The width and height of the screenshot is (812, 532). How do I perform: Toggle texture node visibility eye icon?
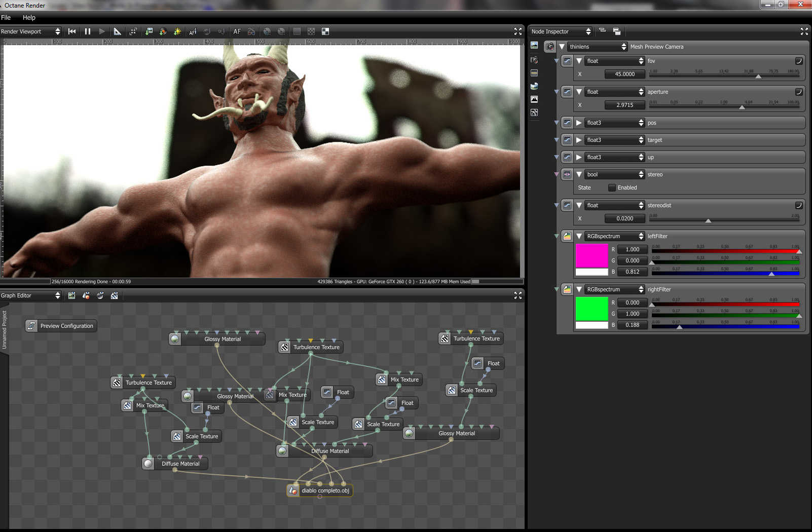115,295
